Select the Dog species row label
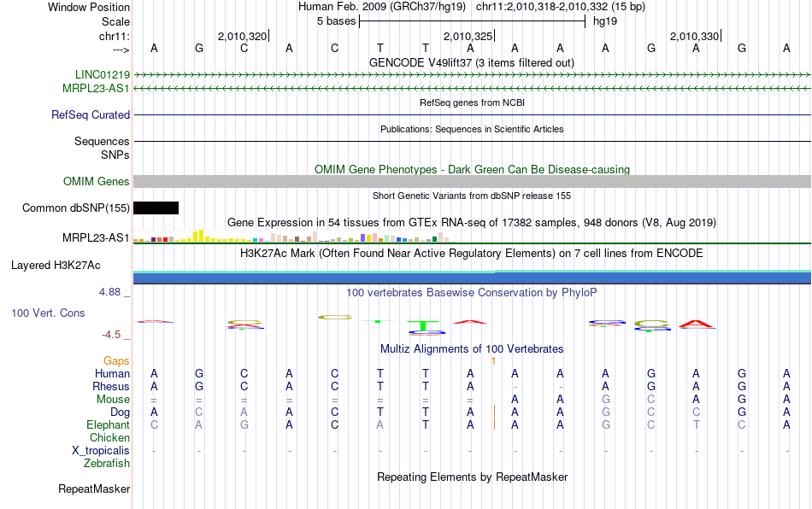Screen dimensions: 812x509 click(120, 412)
